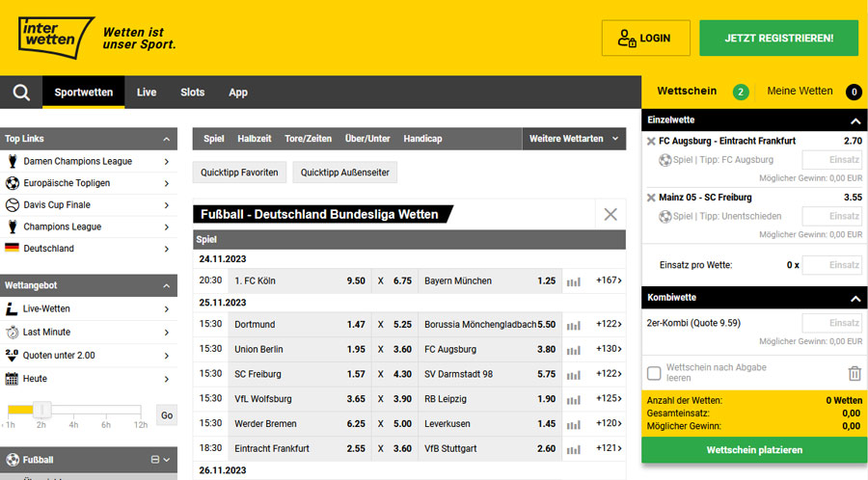Open statistics icon for VfL Wolfsburg match
This screenshot has height=480, width=868.
coord(574,400)
